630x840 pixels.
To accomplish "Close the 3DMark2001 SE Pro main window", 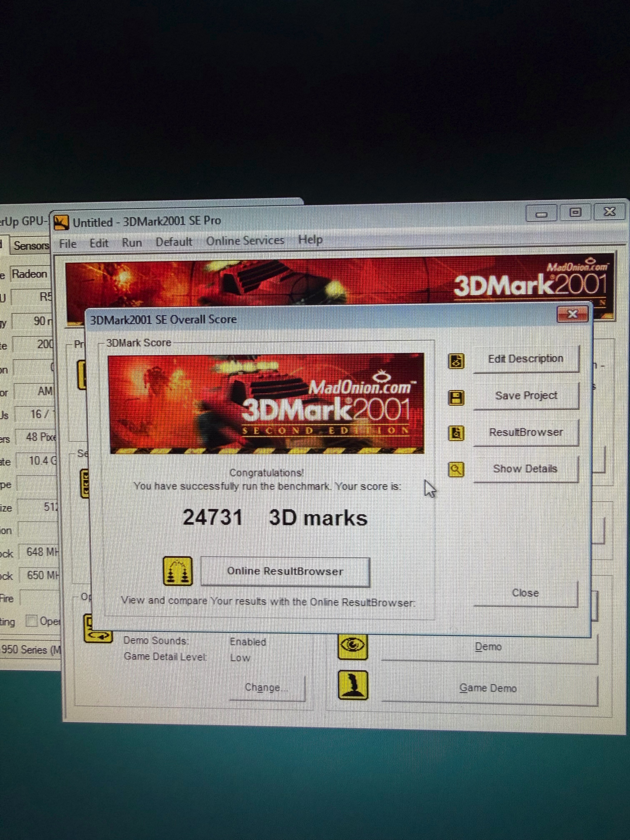I will click(609, 211).
